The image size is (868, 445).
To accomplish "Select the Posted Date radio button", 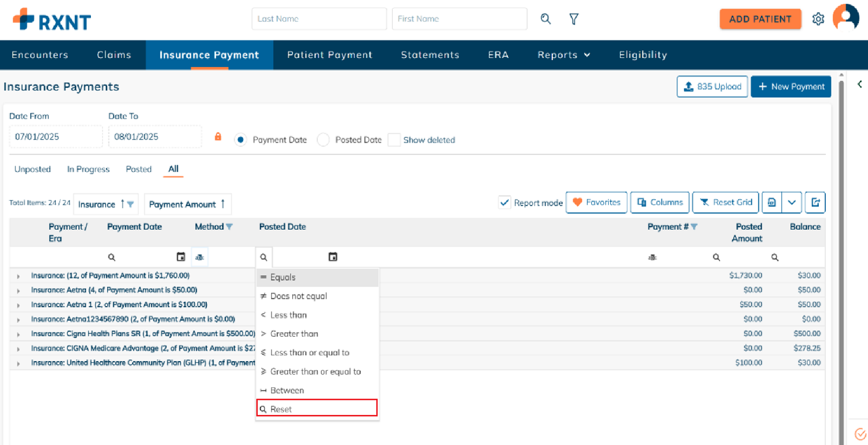I will click(323, 140).
